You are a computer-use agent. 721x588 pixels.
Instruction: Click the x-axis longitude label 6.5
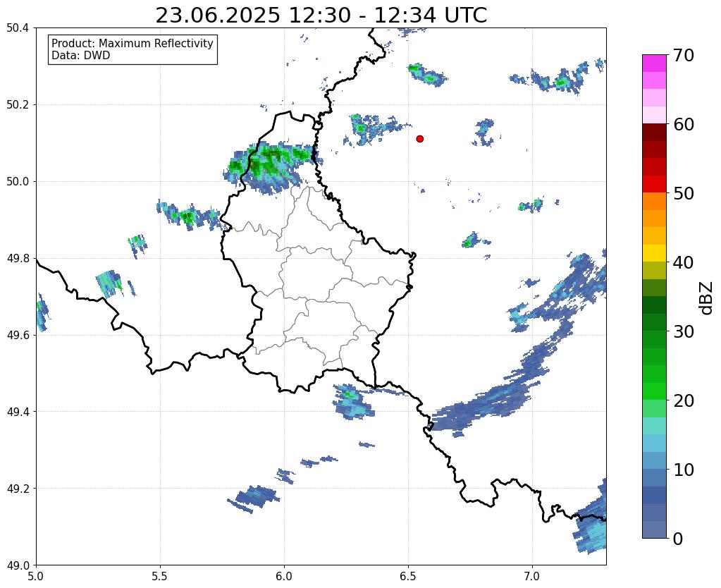408,576
